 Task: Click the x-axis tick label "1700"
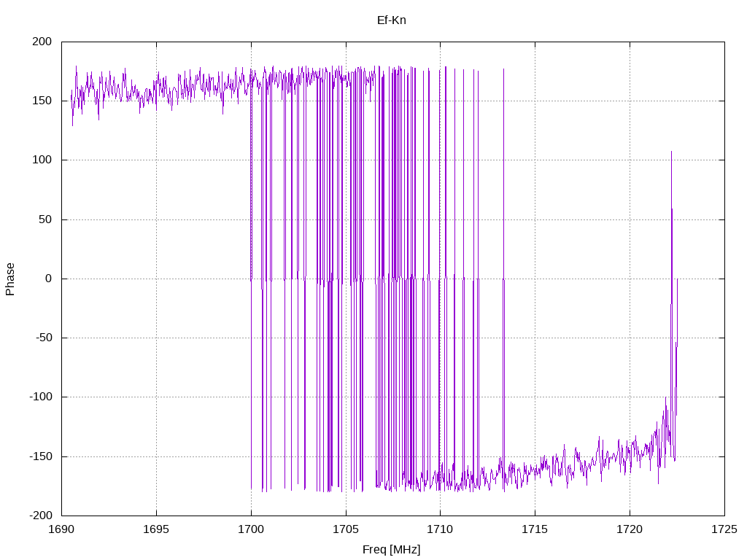251,529
